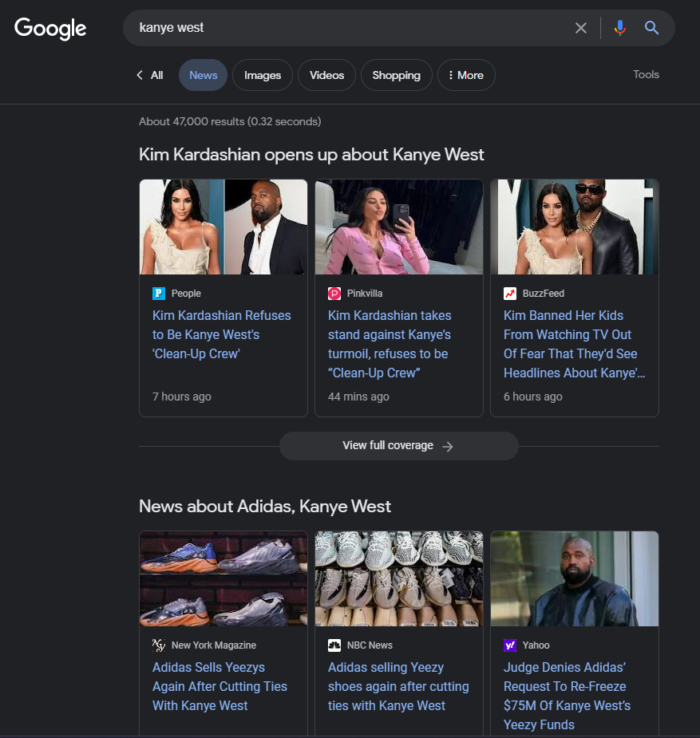700x738 pixels.
Task: Open 'Kim Kardashian Refuses to Be Kanye West's Clean-Up Crew'
Action: tap(221, 334)
